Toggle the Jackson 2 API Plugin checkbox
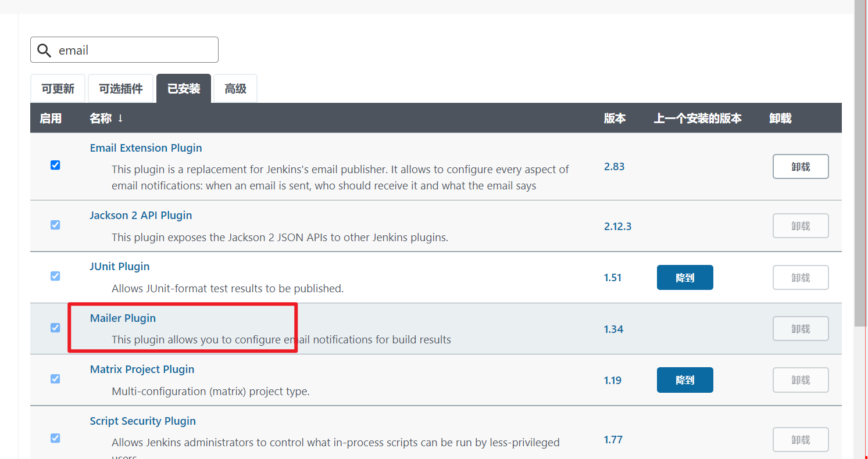The width and height of the screenshot is (868, 459). click(x=55, y=225)
